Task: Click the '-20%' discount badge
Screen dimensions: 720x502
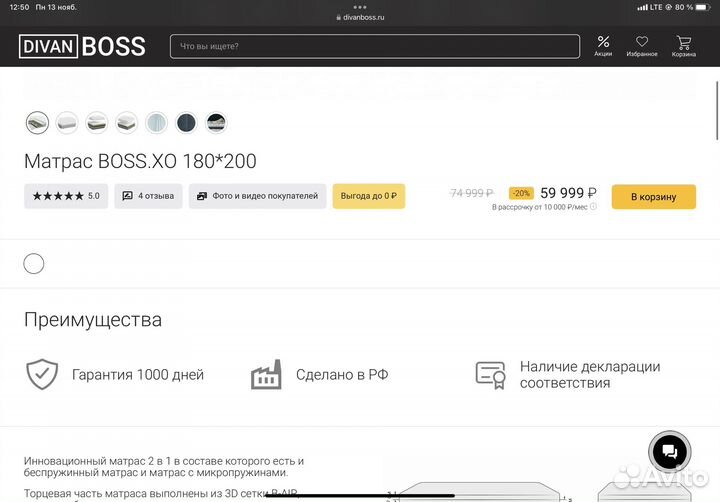Action: (x=521, y=193)
